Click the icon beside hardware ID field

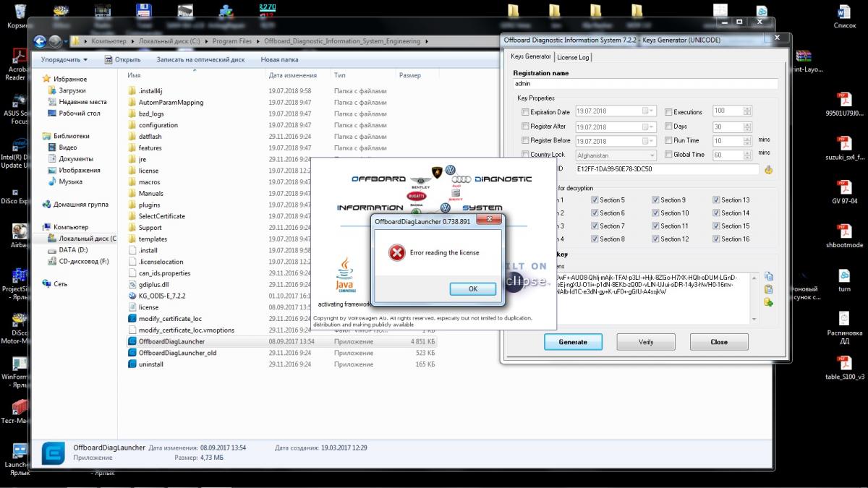click(x=768, y=169)
